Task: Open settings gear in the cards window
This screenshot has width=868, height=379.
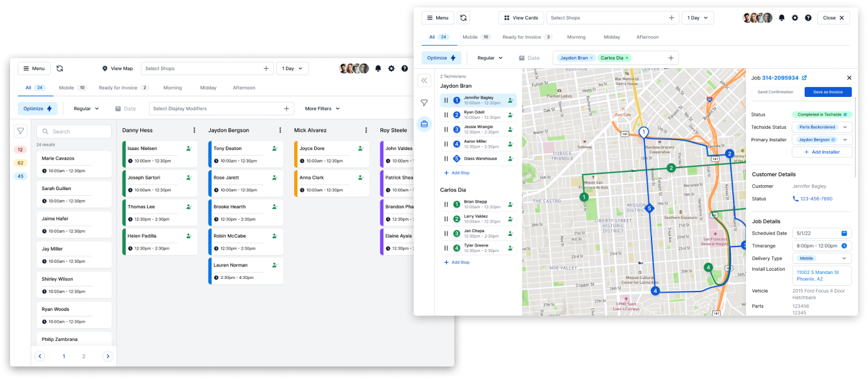Action: (x=391, y=69)
